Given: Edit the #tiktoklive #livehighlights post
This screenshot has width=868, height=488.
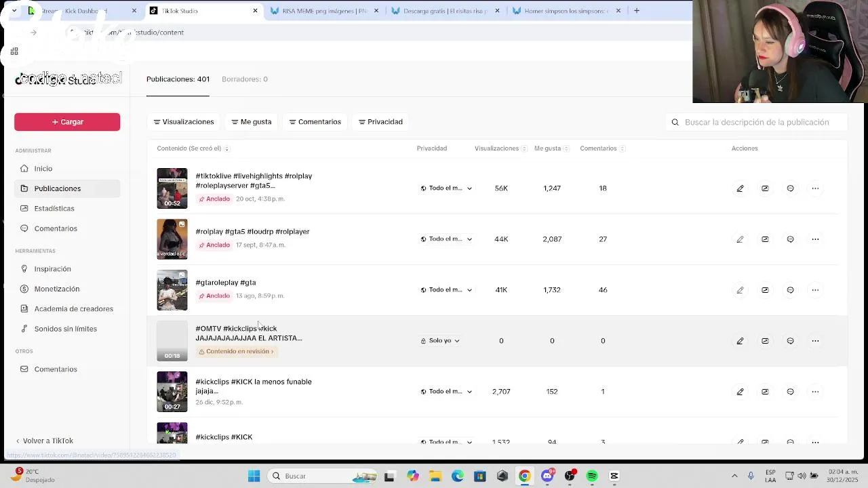Looking at the screenshot, I should tap(740, 188).
